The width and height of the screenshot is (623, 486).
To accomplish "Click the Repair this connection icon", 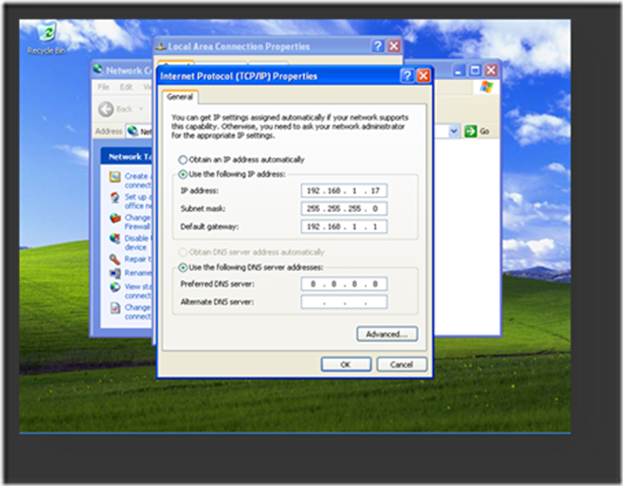I will 115,259.
